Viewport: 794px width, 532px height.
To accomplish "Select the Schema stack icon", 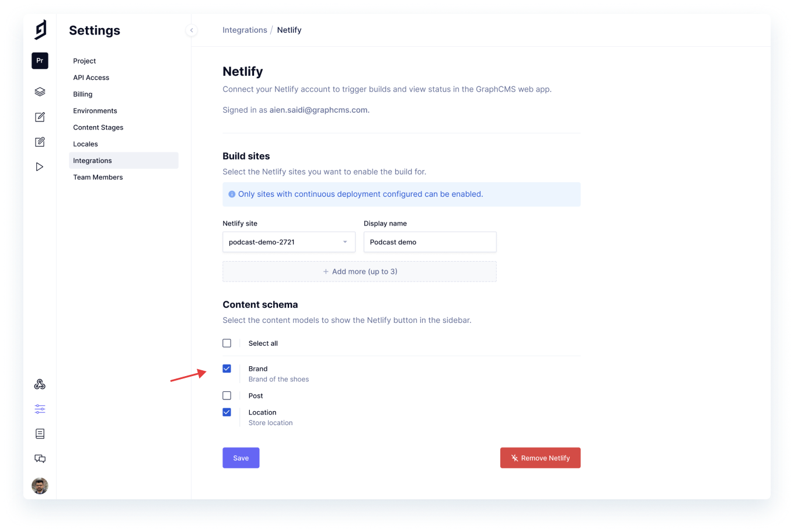I will point(40,91).
